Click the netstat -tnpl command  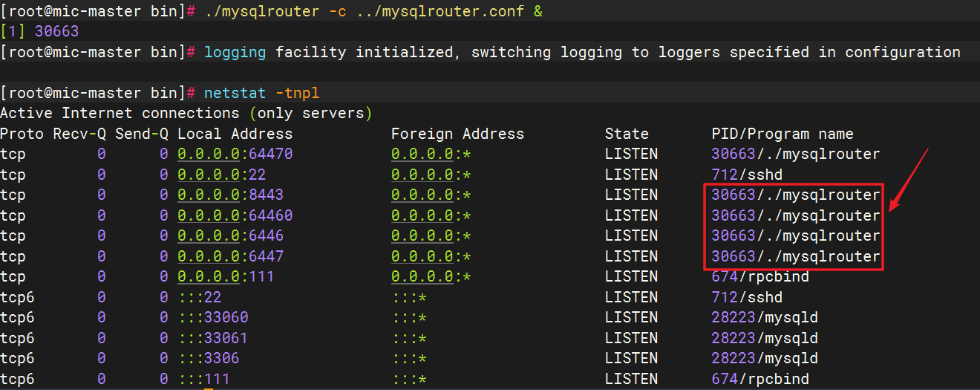coord(262,93)
